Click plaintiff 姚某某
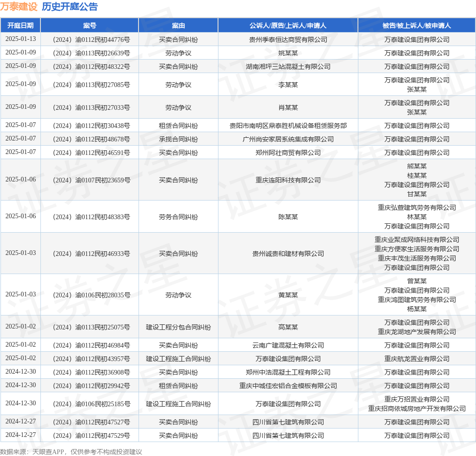Viewport: 476px width, 456px height. coord(288,53)
